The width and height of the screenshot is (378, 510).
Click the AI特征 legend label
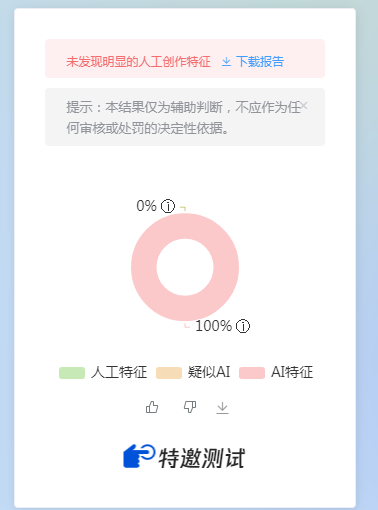click(x=292, y=372)
